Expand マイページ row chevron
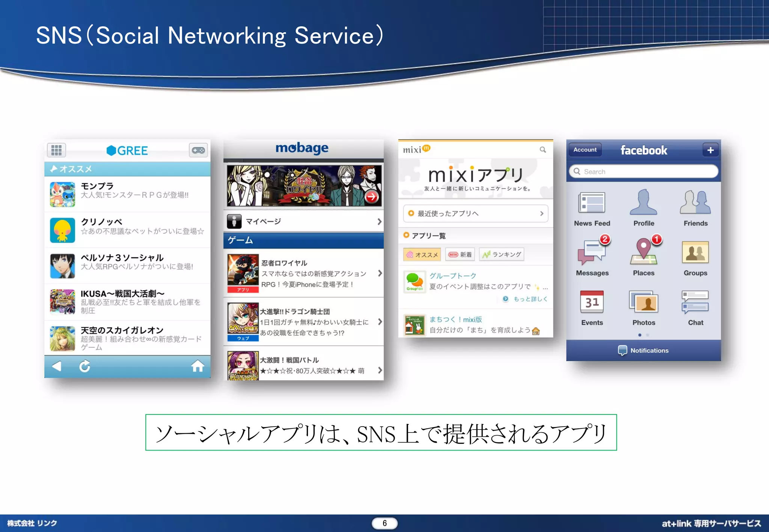 click(379, 222)
